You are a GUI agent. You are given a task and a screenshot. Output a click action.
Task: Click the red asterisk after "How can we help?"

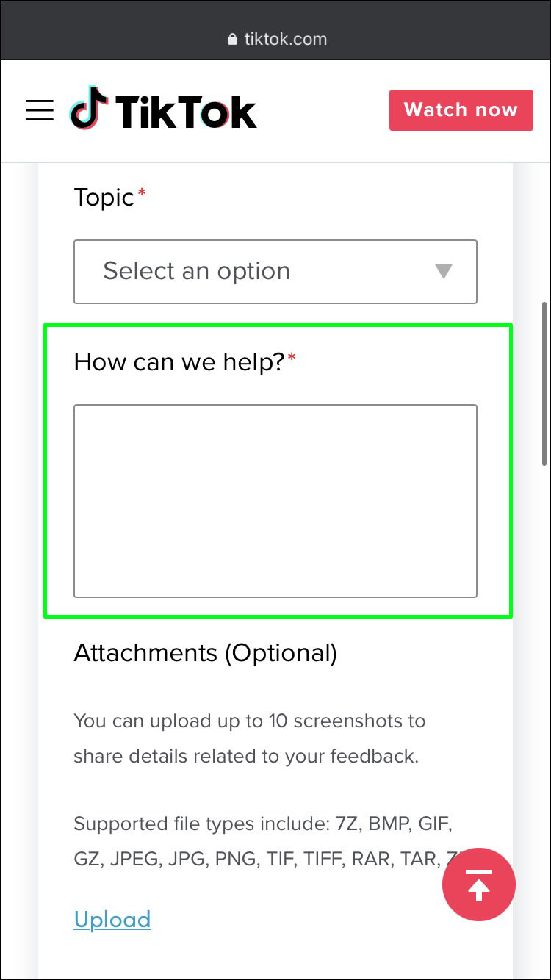pos(292,357)
